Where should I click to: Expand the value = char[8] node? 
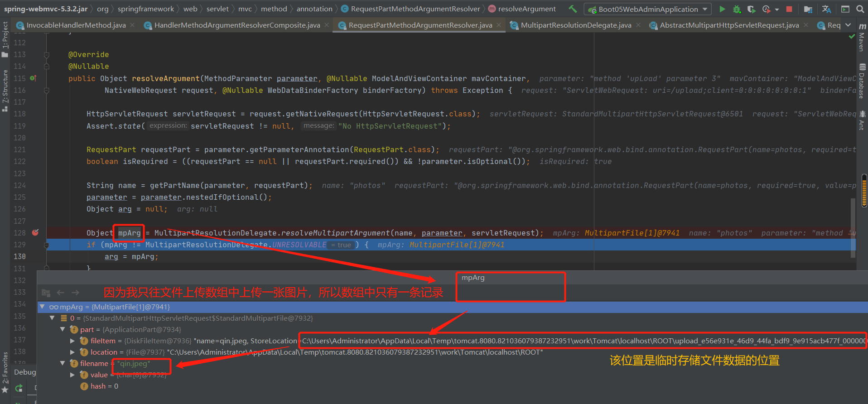pos(72,375)
